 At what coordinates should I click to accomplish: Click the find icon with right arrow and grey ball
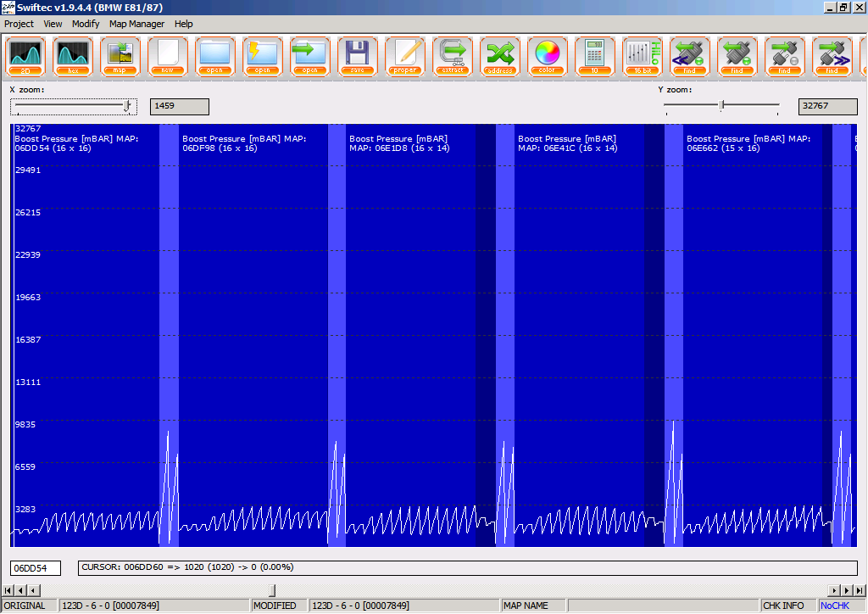(785, 57)
